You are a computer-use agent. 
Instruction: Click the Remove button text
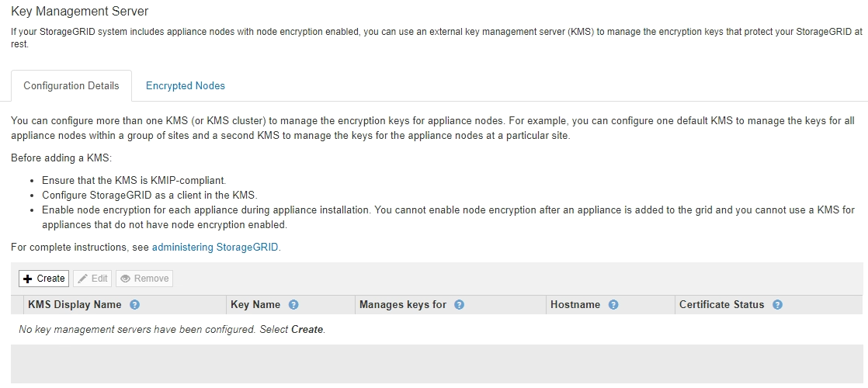(x=151, y=279)
